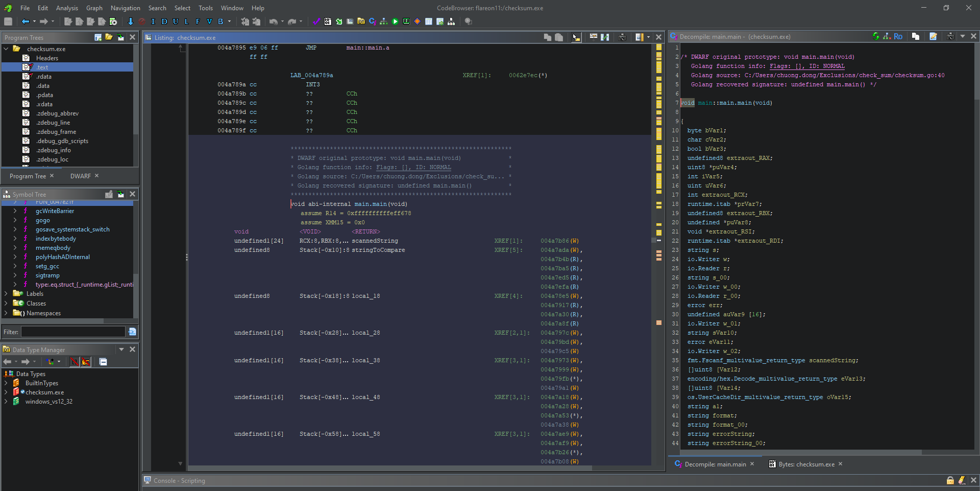
Task: Select the sigtramp function in Symbol Tree
Action: point(47,275)
